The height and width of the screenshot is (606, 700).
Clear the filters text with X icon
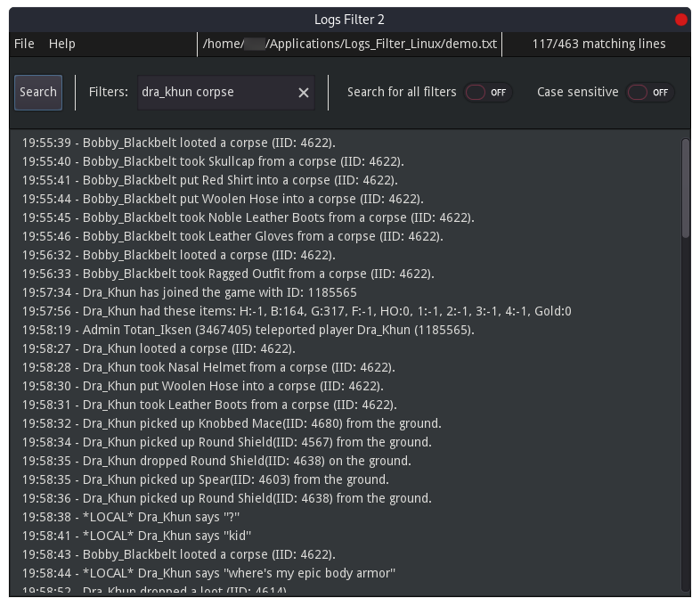point(304,93)
